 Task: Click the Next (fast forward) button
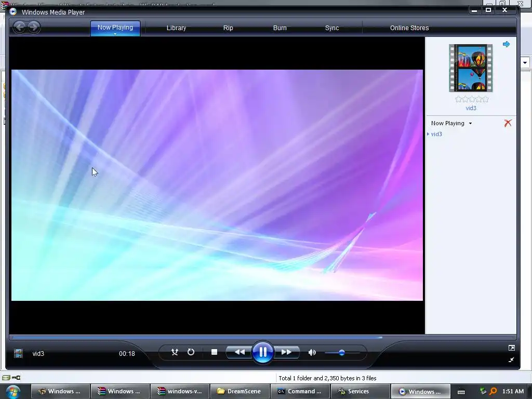click(287, 352)
